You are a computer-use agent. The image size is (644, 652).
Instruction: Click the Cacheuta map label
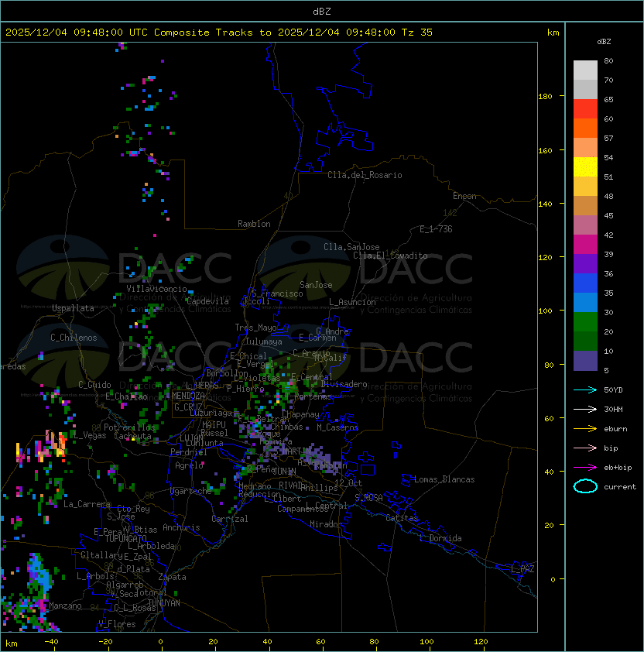[132, 436]
